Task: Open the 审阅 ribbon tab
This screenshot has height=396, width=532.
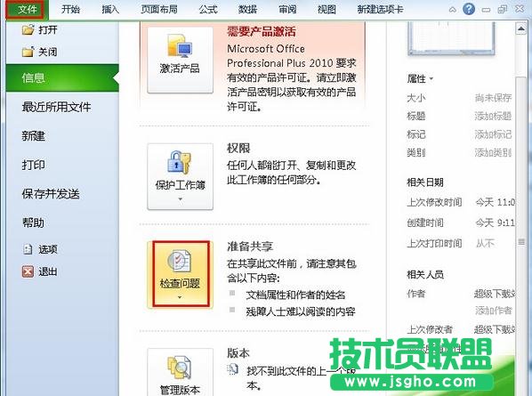Action: pos(287,9)
